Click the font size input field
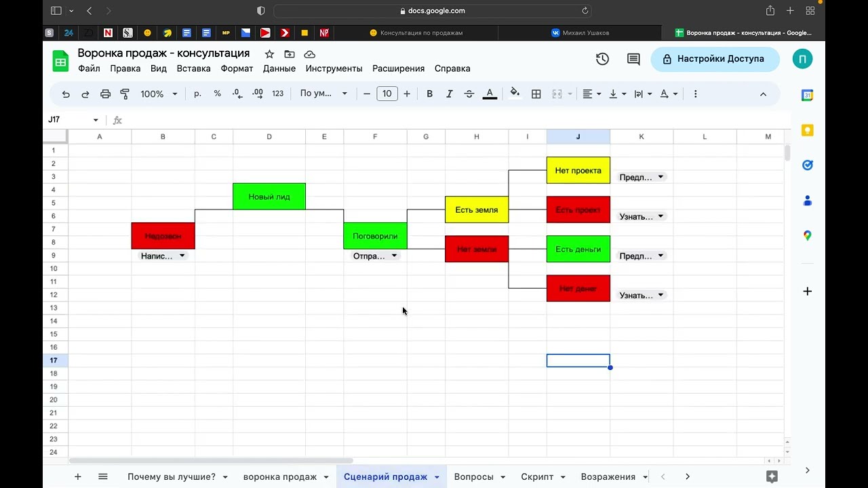 pos(387,94)
